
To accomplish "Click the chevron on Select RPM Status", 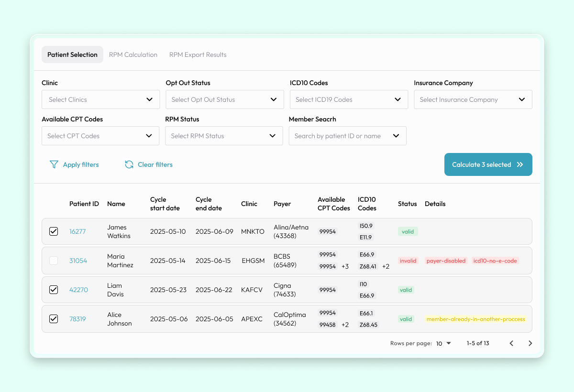I will point(273,136).
